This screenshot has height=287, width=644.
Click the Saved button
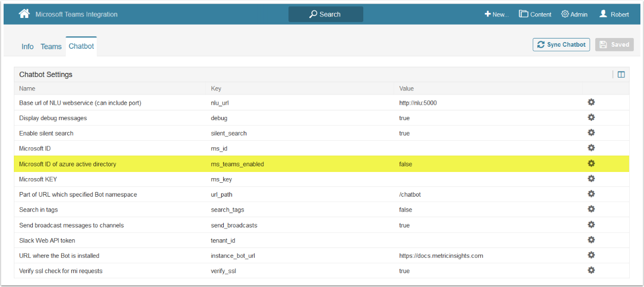614,45
